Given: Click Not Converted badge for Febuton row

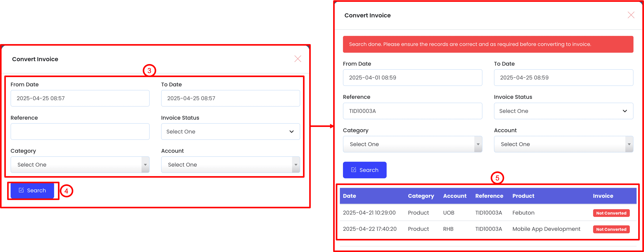Looking at the screenshot, I should pyautogui.click(x=611, y=213).
